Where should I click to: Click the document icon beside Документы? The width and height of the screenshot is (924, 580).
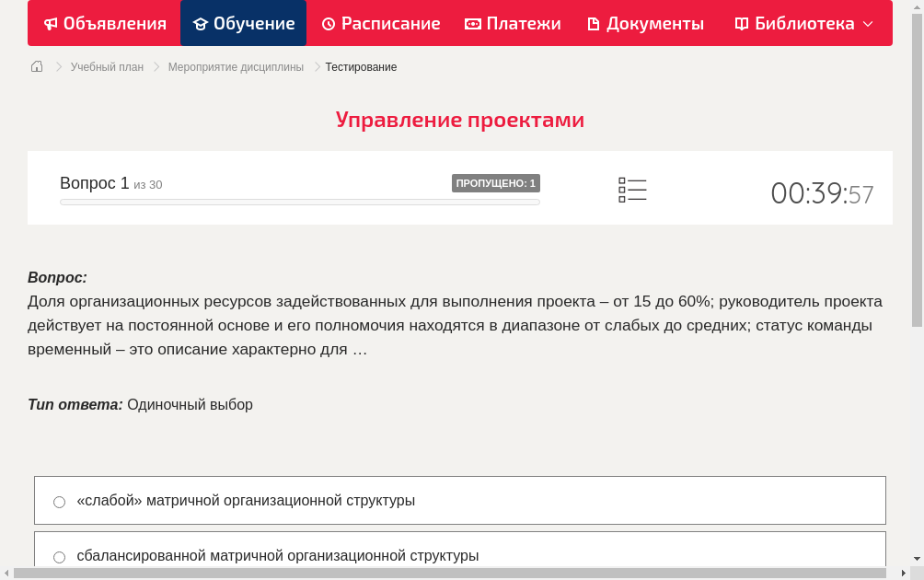tap(593, 23)
